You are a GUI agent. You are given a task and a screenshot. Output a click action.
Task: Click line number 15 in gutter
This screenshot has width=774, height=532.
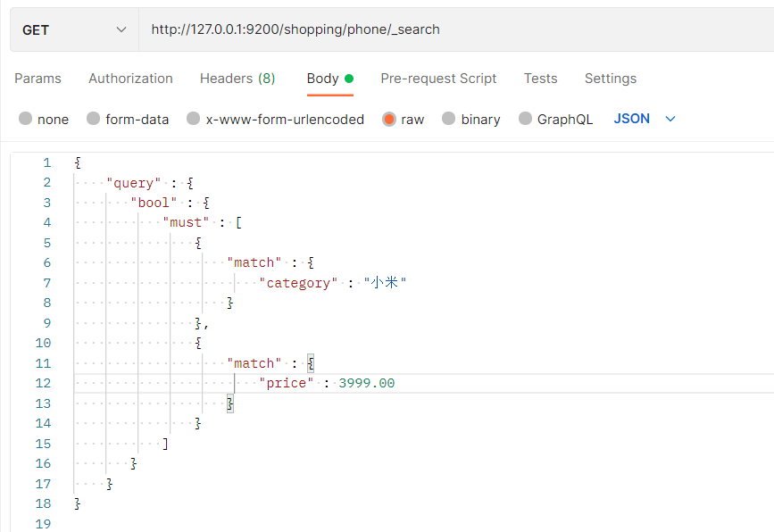point(43,444)
